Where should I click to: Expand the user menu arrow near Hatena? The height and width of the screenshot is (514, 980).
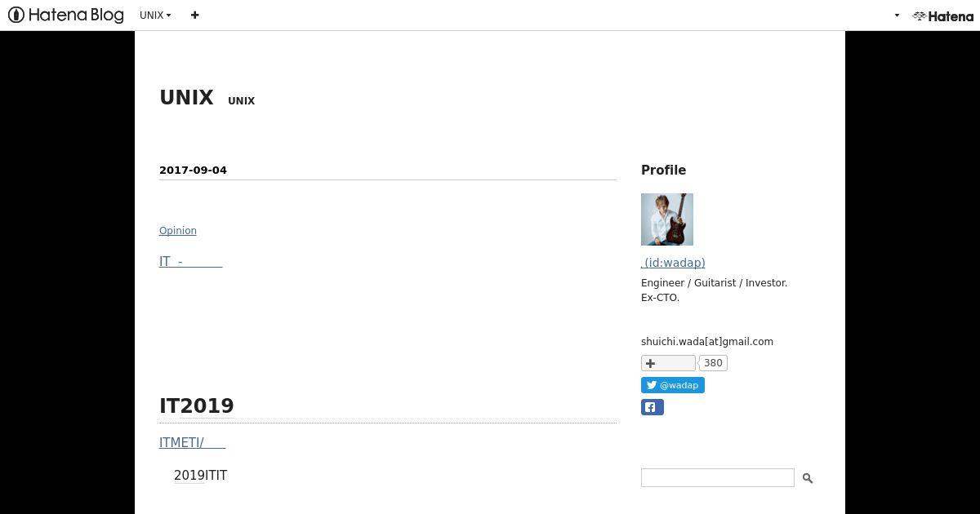(x=897, y=16)
